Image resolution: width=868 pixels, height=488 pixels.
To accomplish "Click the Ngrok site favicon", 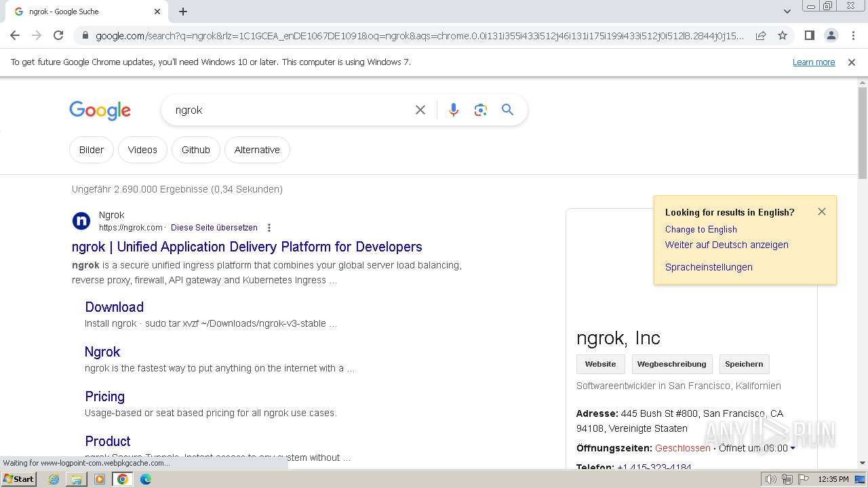I will 81,221.
